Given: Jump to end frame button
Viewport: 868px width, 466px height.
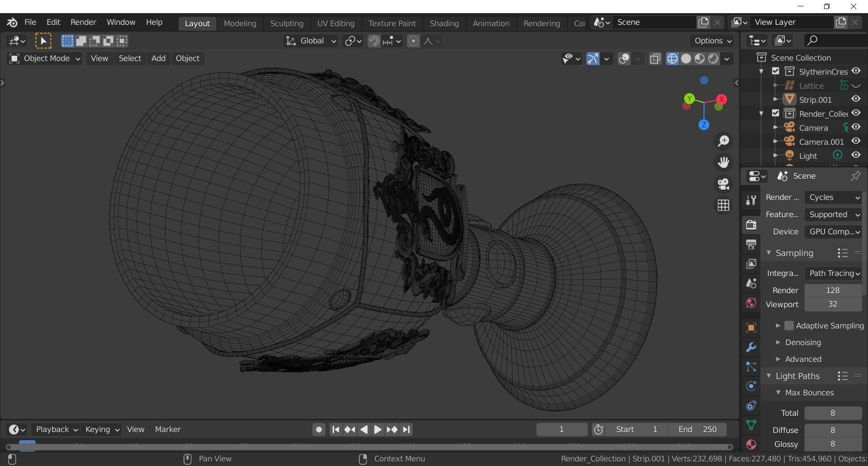Looking at the screenshot, I should [406, 430].
